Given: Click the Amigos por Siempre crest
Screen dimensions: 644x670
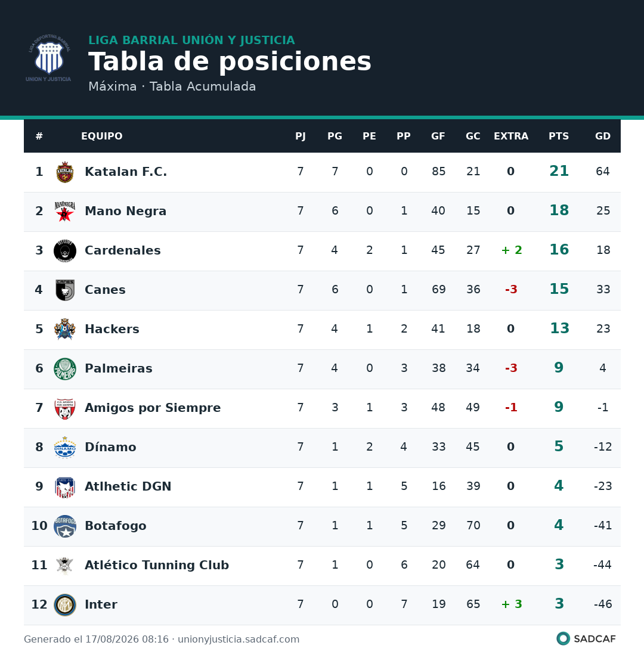Looking at the screenshot, I should 65,408.
